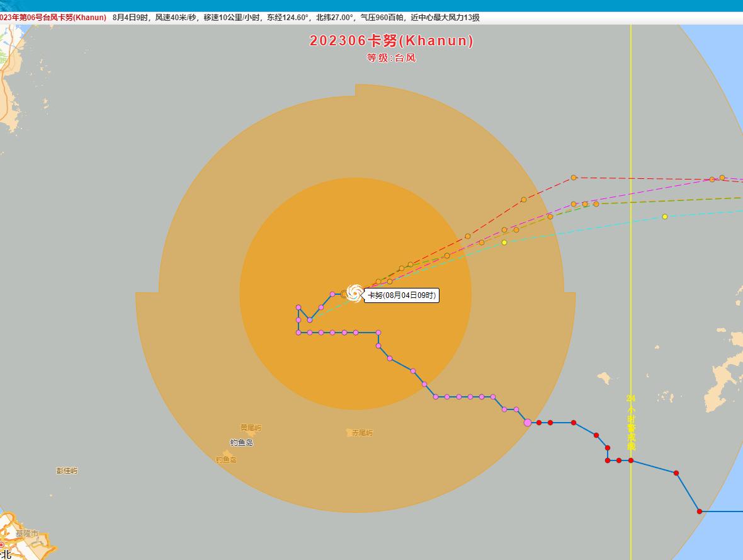The width and height of the screenshot is (743, 560).
Task: Click the yellow 24小时警戒线 vertical label
Action: tap(631, 423)
